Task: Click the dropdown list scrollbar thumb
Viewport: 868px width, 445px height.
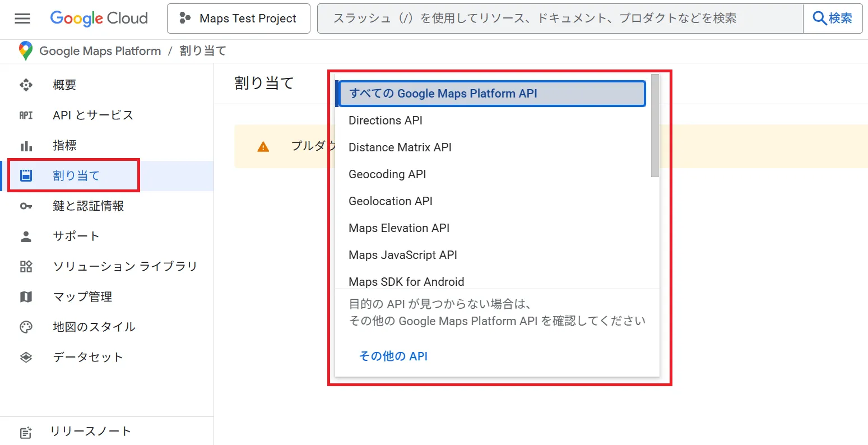Action: click(655, 126)
